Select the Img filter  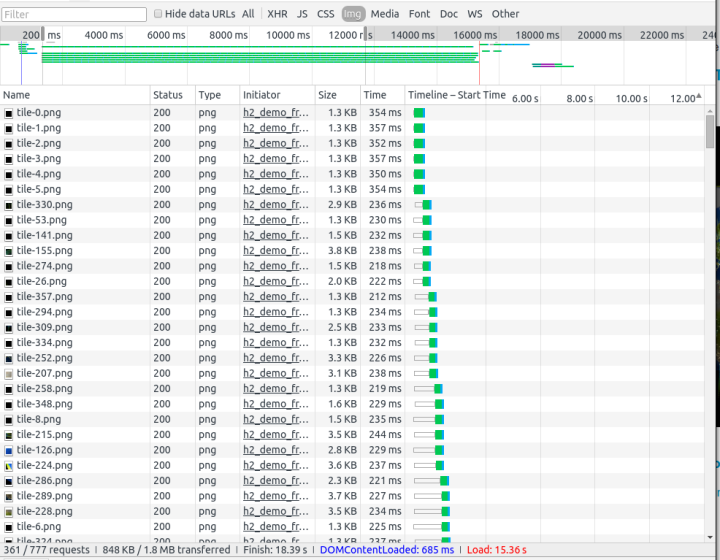[x=353, y=14]
